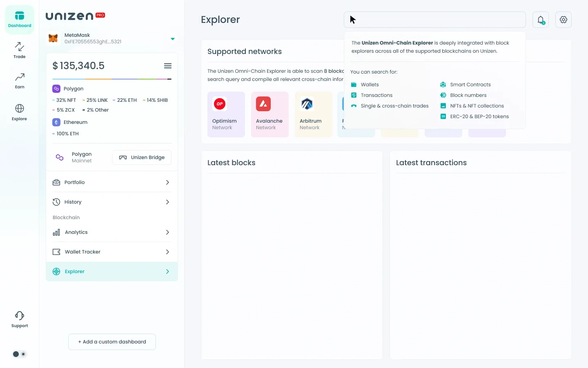Open the Wallet Tracker menu item
Viewport: 588px width, 368px height.
click(x=111, y=252)
